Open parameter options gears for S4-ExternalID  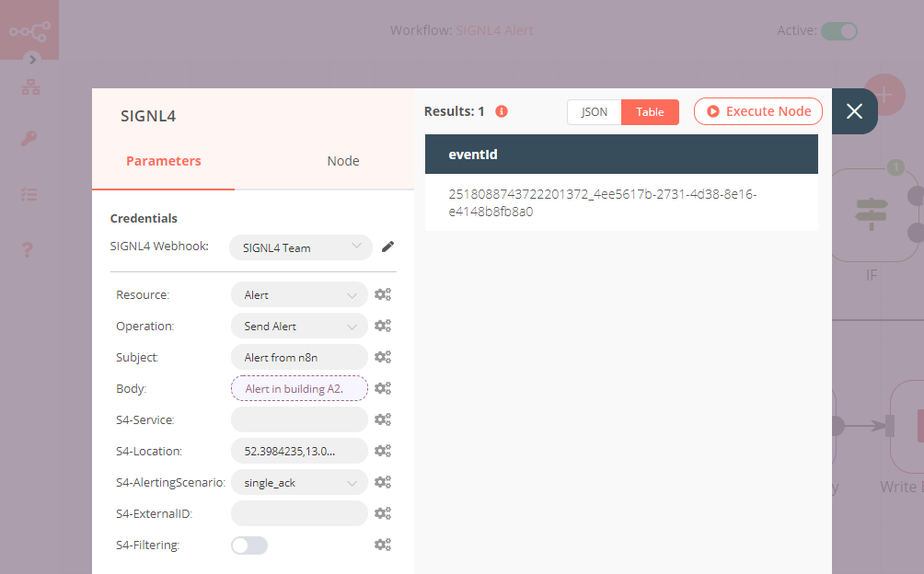pyautogui.click(x=383, y=512)
